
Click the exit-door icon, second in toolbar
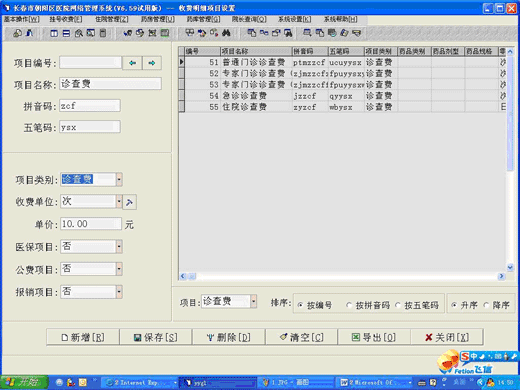tap(30, 33)
